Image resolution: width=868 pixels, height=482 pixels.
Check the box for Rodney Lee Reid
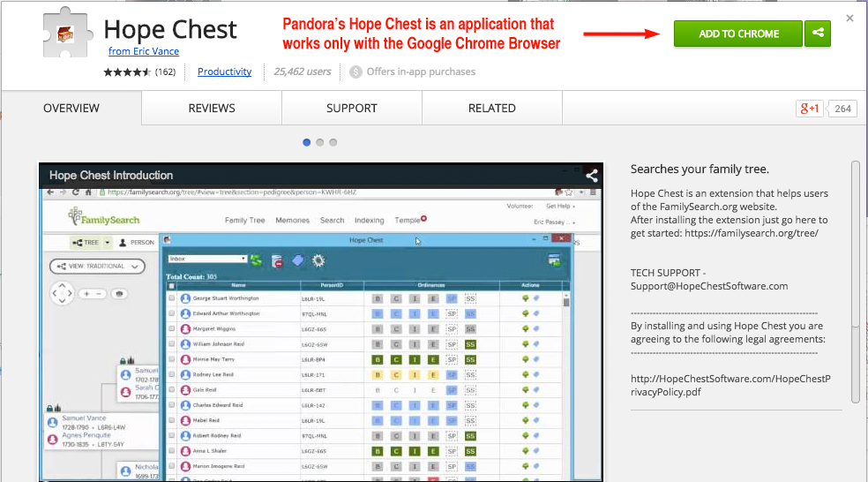click(172, 374)
